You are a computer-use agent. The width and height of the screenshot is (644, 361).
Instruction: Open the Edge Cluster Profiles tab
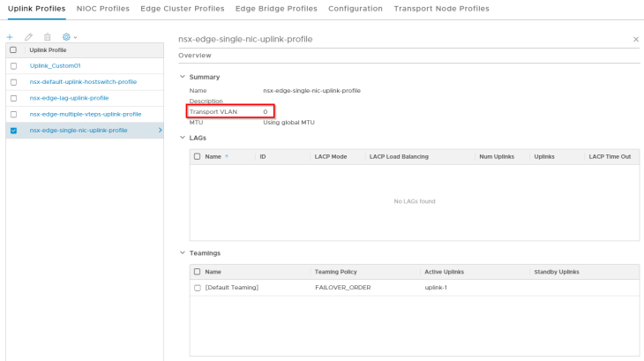pyautogui.click(x=182, y=9)
